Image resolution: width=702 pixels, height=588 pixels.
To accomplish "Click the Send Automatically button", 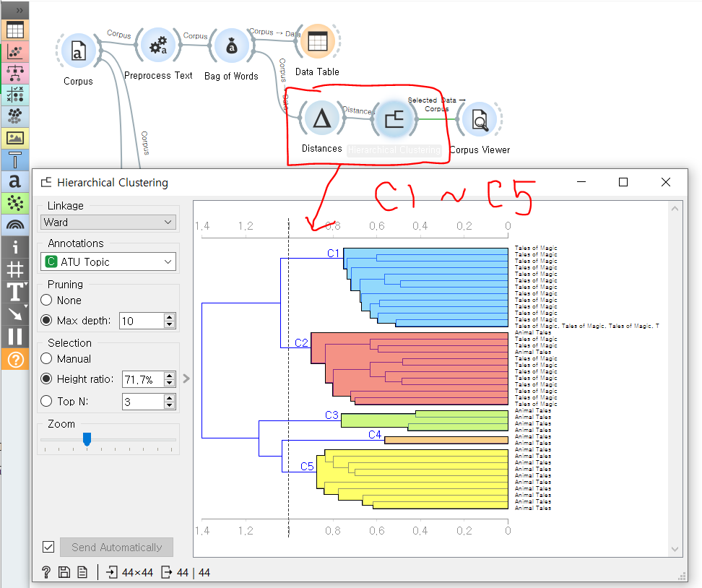I will pyautogui.click(x=116, y=548).
